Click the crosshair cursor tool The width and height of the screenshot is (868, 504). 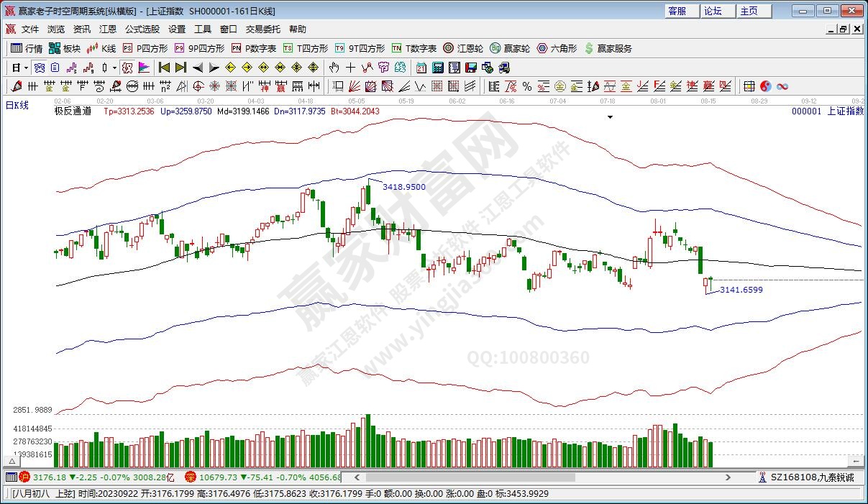click(350, 68)
